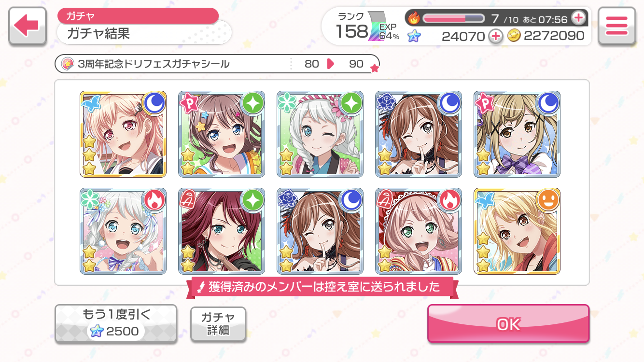This screenshot has width=644, height=362.
Task: Tap the blue star gem icon
Action: click(x=414, y=36)
